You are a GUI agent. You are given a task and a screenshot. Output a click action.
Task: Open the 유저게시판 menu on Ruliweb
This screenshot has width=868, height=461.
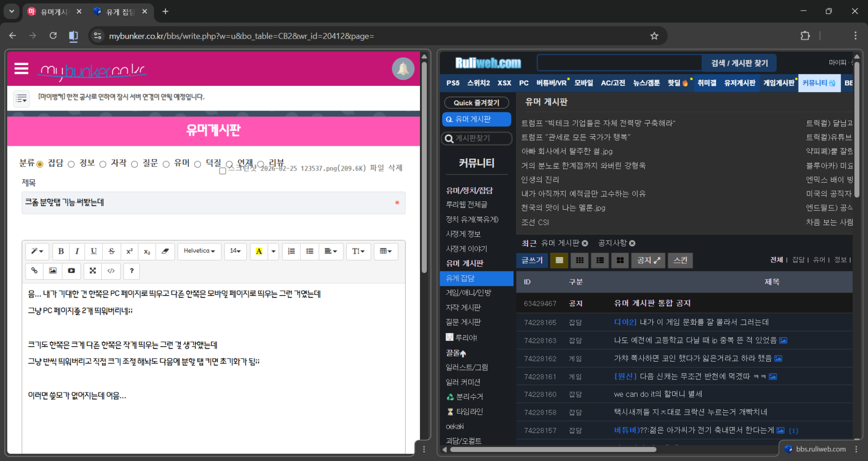pos(739,83)
